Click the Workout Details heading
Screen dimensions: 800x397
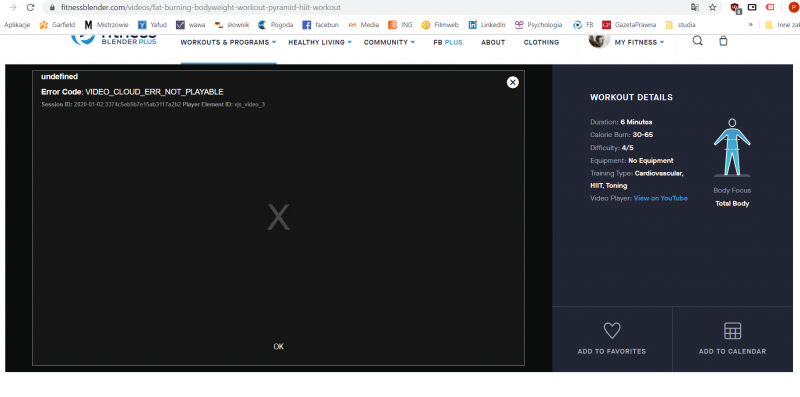(x=631, y=97)
